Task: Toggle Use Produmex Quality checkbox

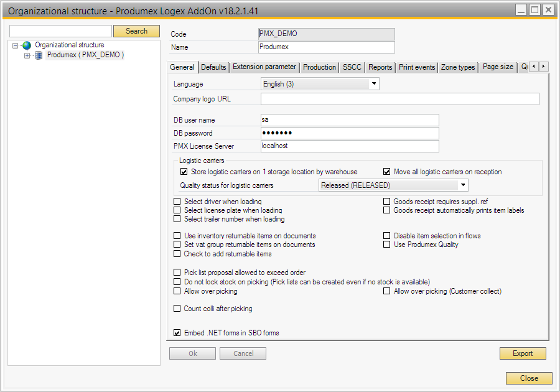Action: pyautogui.click(x=387, y=245)
